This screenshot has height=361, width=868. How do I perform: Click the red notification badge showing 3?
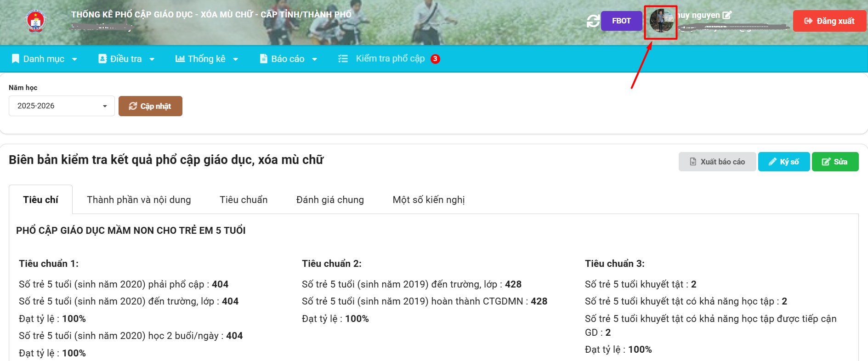coord(435,59)
